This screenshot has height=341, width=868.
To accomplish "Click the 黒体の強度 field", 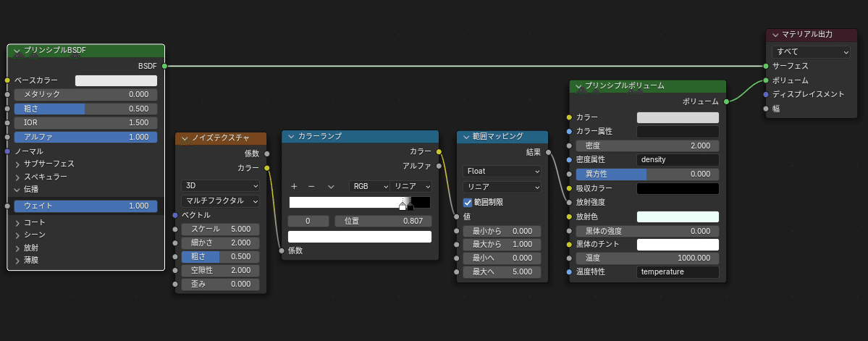I will (x=648, y=231).
